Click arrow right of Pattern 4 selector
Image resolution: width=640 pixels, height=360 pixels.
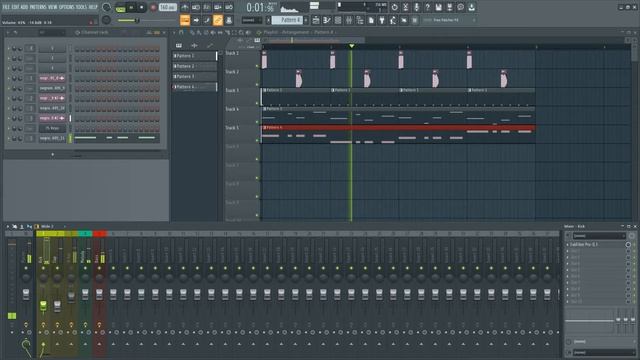pos(306,20)
